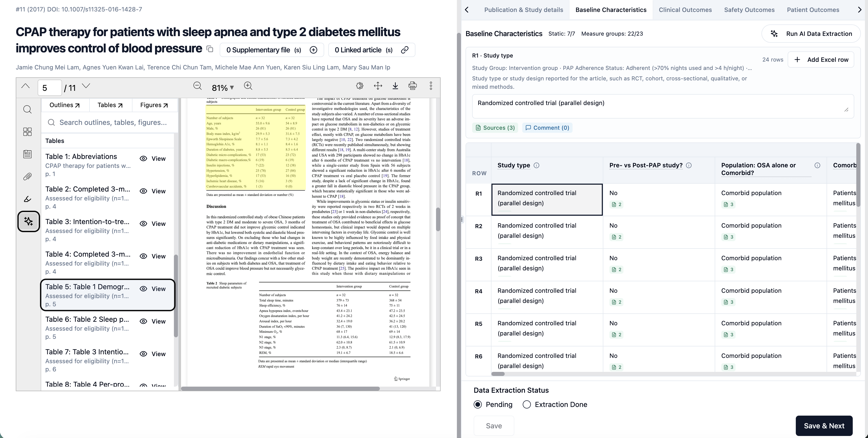Click the zoom out magnifier icon

point(198,86)
